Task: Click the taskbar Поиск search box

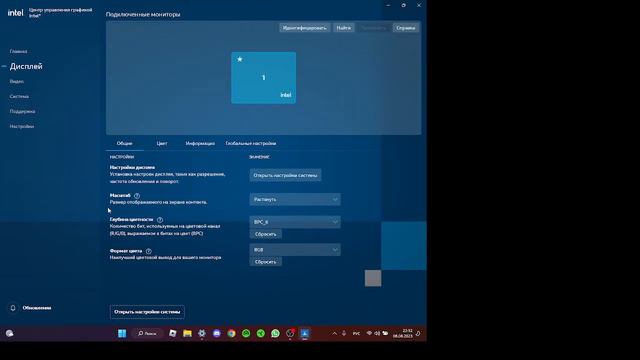Action: click(147, 333)
